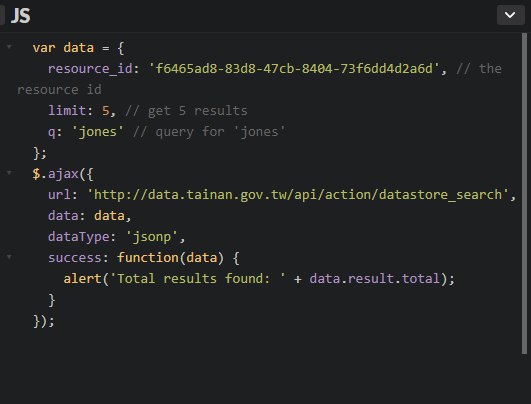Click the string 'jones' after q:

(x=98, y=131)
